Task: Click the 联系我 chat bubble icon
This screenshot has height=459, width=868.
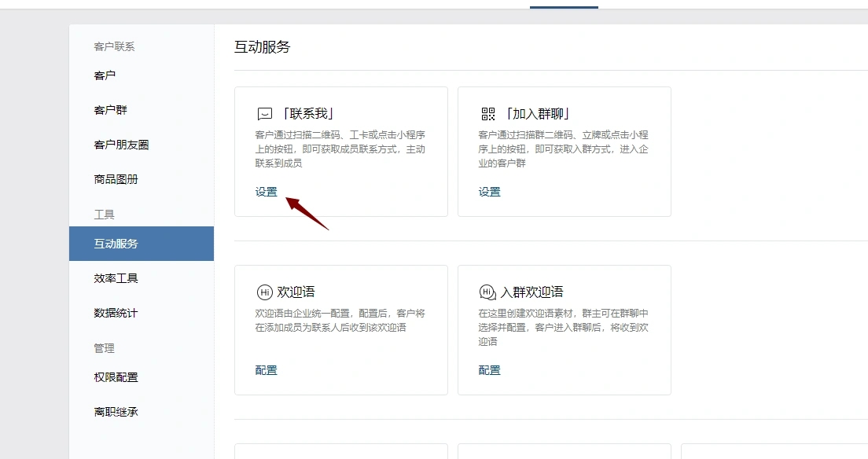Action: (x=265, y=114)
